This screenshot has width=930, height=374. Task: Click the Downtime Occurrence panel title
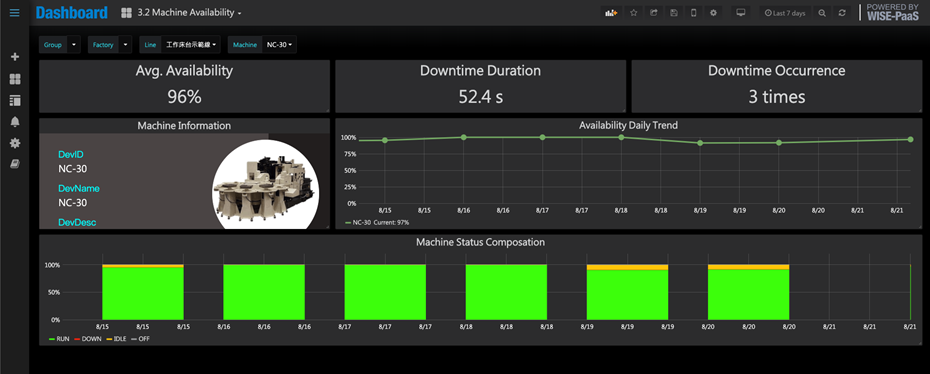[x=776, y=71]
